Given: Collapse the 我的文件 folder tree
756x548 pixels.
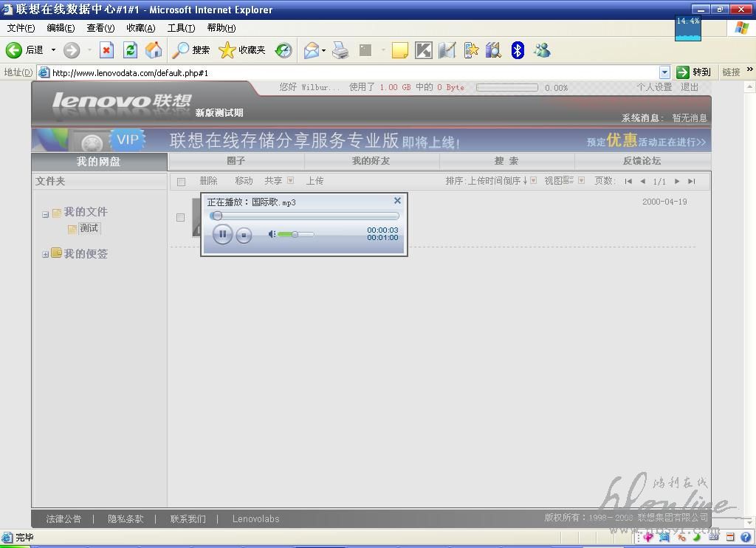Looking at the screenshot, I should coord(45,214).
